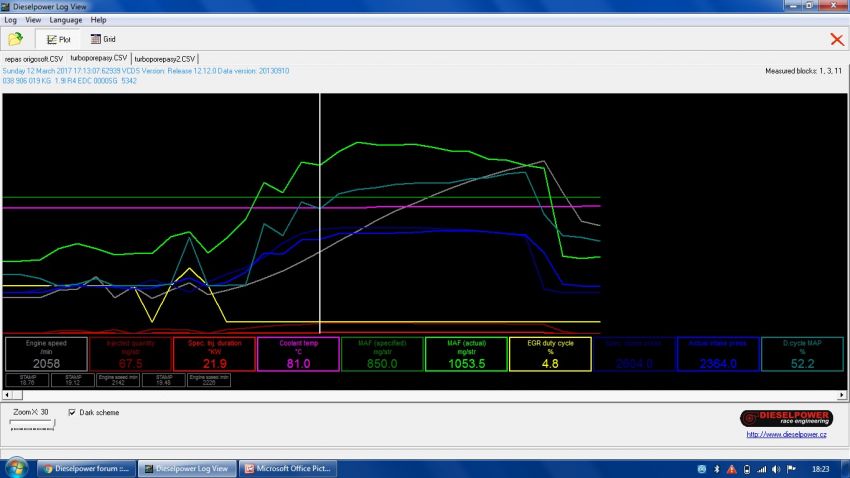Click the Dieselpower race engineering logo
This screenshot has width=850, height=478.
tap(786, 418)
